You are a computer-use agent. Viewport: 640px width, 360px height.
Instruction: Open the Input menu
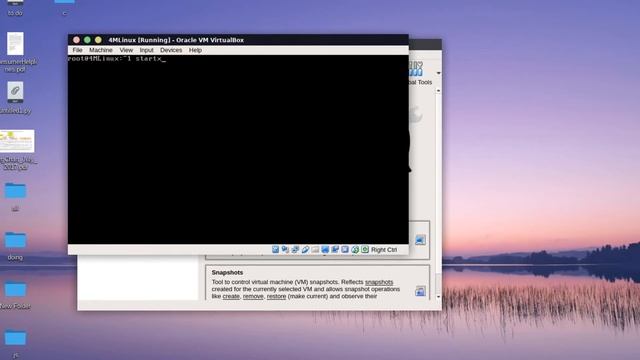coord(147,50)
